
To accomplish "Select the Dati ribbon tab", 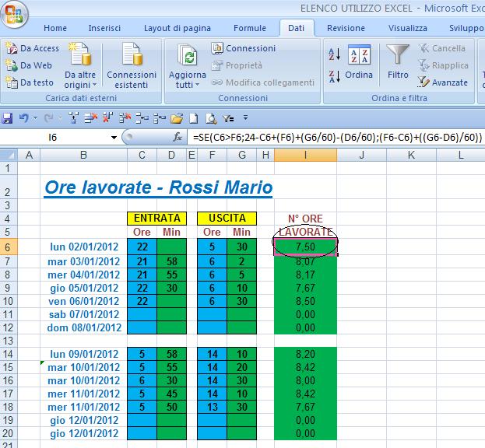I will click(x=297, y=28).
